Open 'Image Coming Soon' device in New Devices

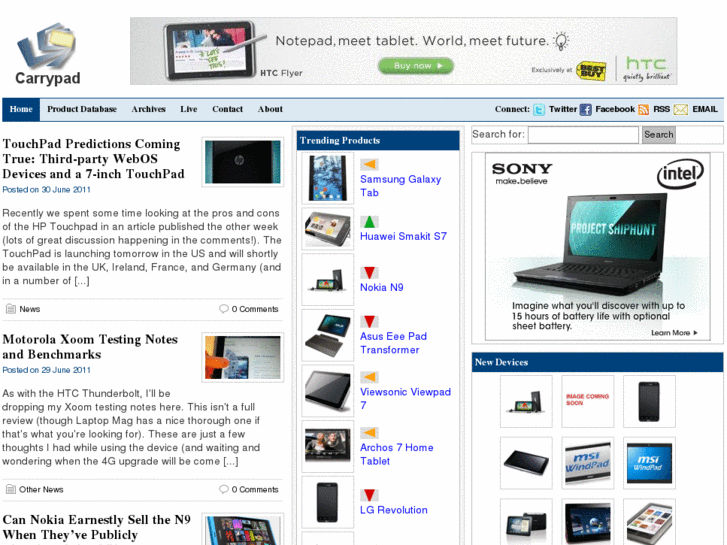click(x=587, y=401)
